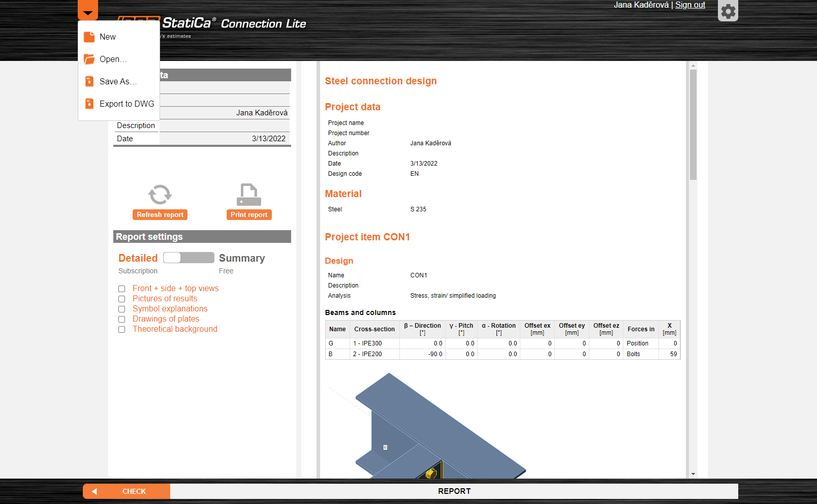This screenshot has width=817, height=504.
Task: Click the Design code value 'EN'
Action: [415, 174]
